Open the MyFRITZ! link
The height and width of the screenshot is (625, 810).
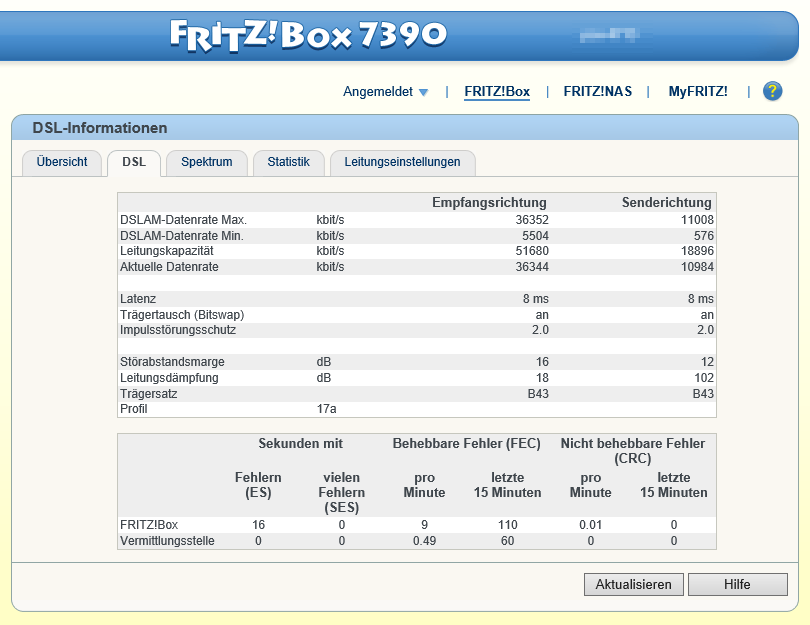tap(698, 92)
